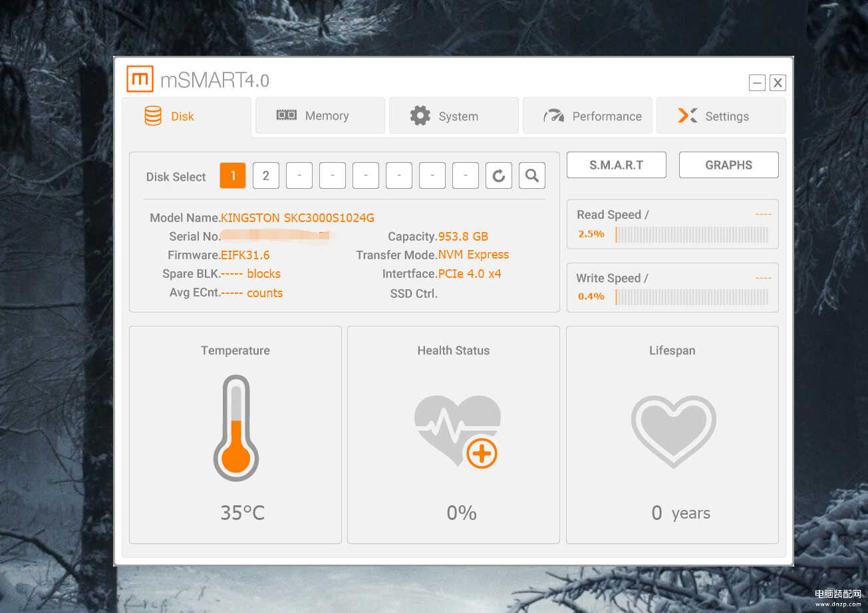This screenshot has height=613, width=868.
Task: Switch to the Memory tab
Action: (320, 116)
